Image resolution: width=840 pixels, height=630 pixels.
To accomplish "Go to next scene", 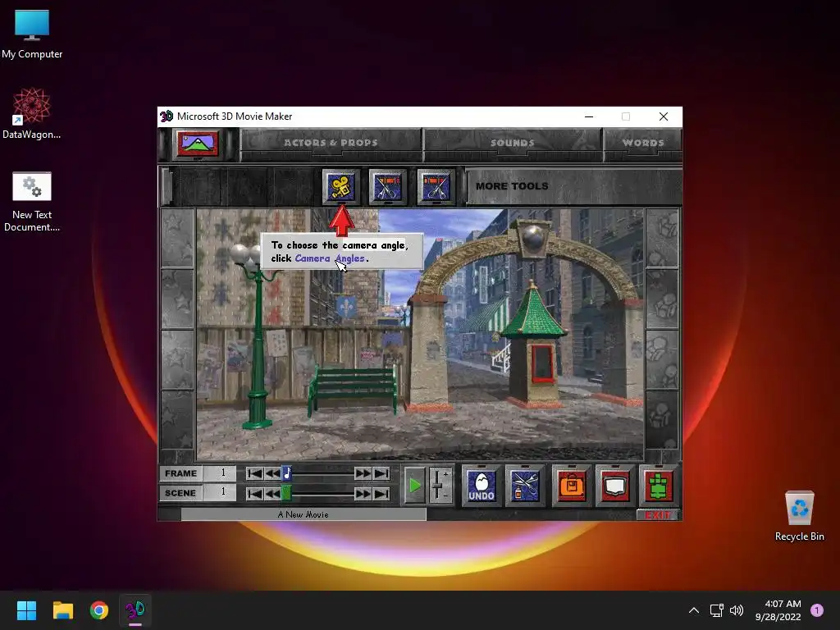I will (x=363, y=493).
